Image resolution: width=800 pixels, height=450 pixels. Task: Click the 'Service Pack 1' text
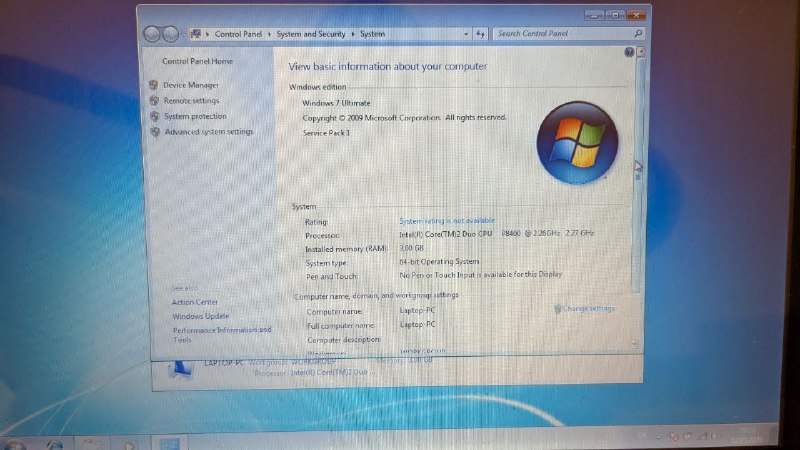pos(326,133)
